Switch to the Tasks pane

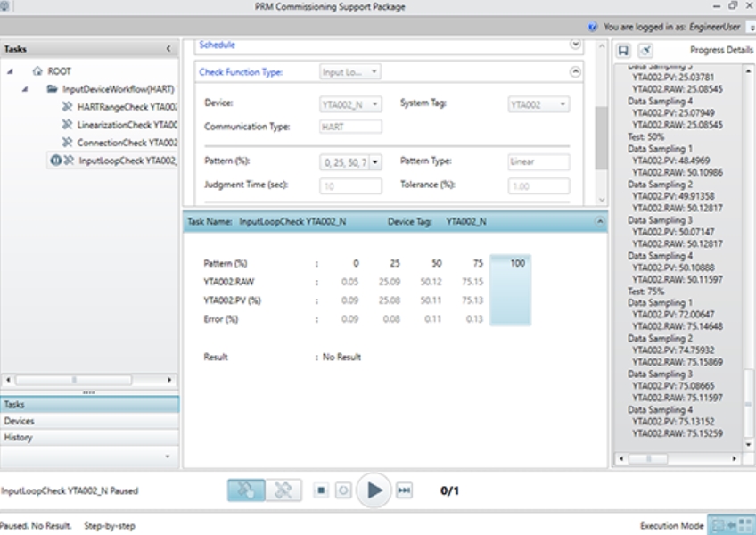[x=90, y=404]
